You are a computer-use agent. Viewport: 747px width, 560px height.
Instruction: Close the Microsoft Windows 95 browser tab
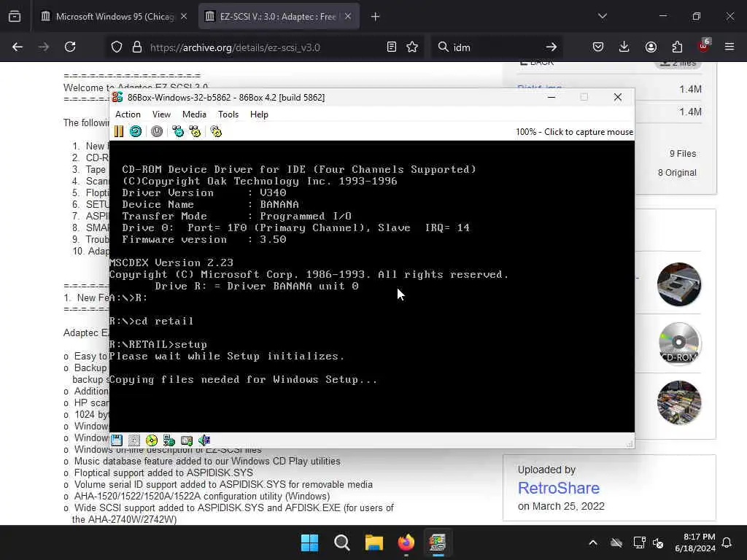pyautogui.click(x=184, y=17)
